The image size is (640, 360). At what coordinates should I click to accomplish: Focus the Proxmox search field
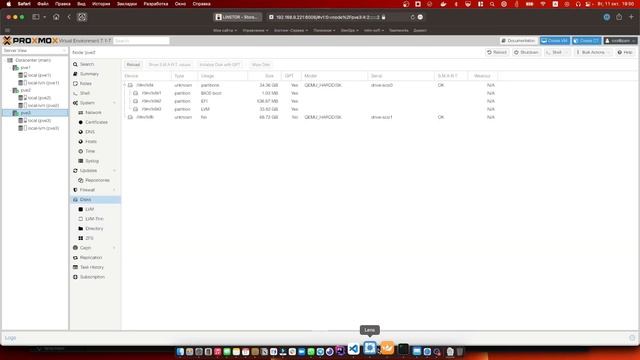click(141, 41)
